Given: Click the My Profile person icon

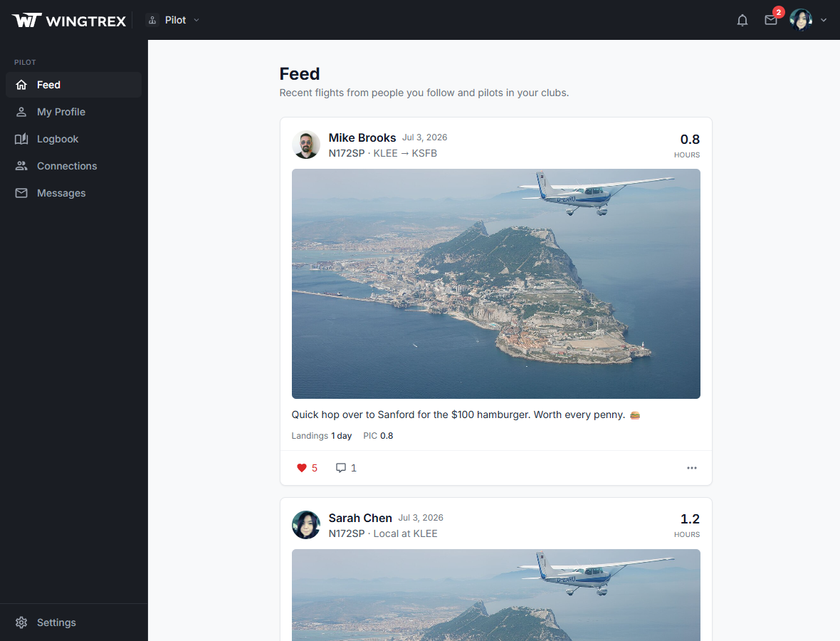Looking at the screenshot, I should (x=21, y=112).
